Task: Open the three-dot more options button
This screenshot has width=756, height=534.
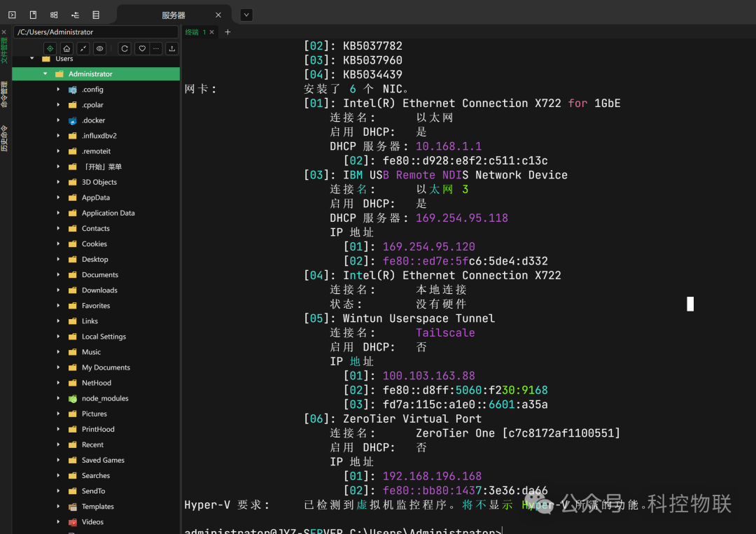Action: (155, 48)
